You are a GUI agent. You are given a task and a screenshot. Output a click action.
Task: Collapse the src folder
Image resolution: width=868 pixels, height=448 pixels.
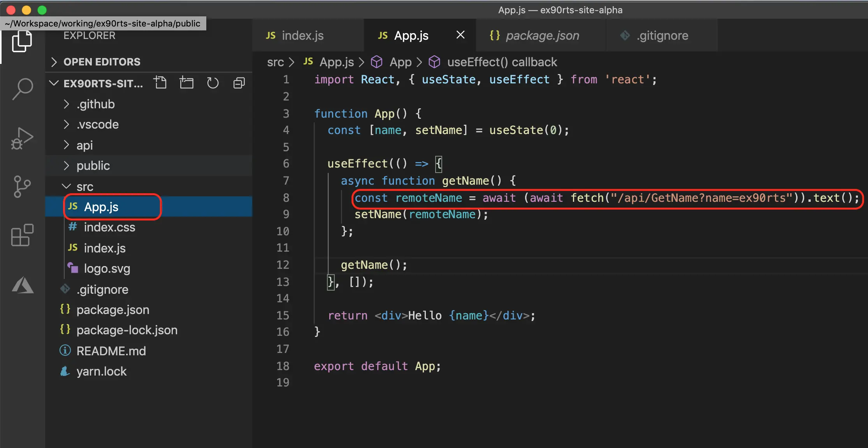coord(84,187)
